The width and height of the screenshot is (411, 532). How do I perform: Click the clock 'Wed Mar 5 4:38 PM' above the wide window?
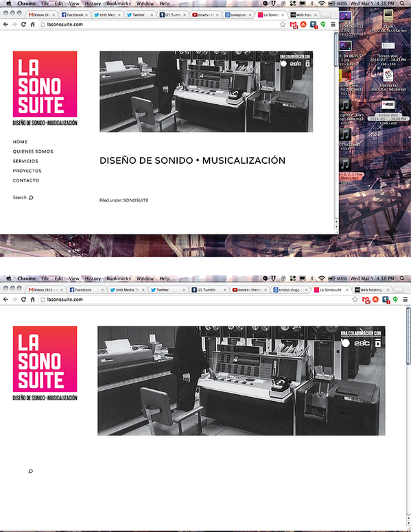(x=373, y=278)
